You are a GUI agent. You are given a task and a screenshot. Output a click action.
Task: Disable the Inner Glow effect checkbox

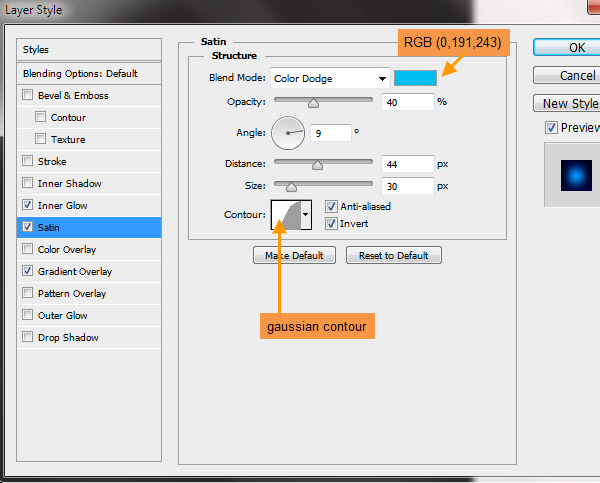point(27,205)
